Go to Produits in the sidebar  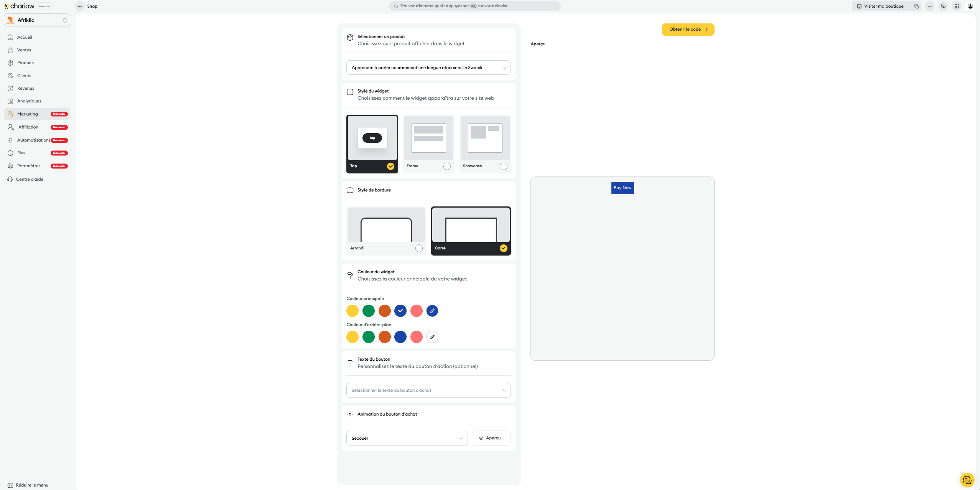click(25, 63)
